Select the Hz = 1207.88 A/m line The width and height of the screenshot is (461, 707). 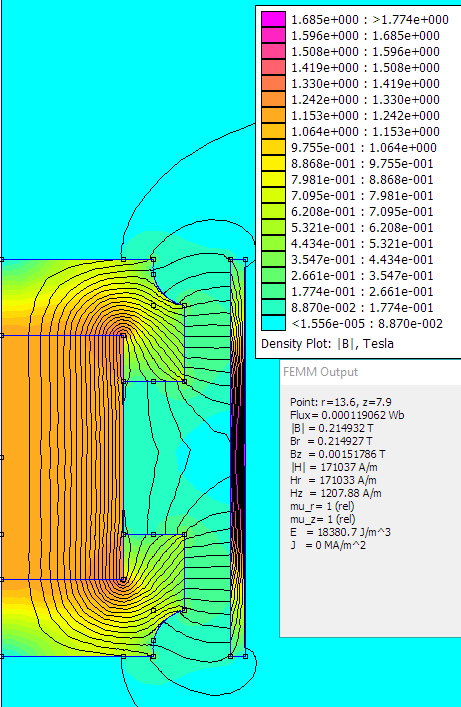tap(336, 493)
